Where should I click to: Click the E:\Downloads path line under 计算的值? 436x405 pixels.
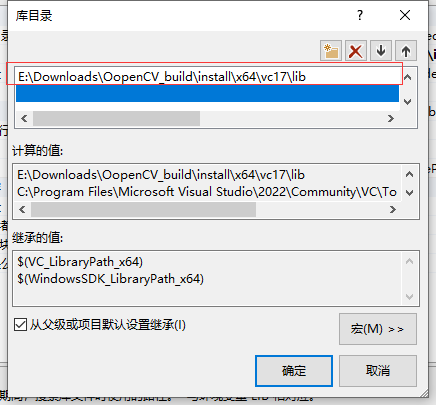(161, 175)
